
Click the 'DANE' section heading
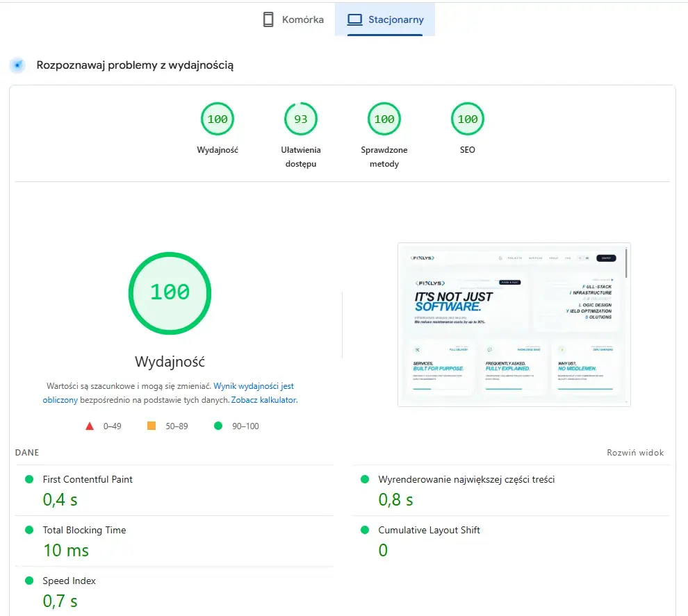(27, 453)
